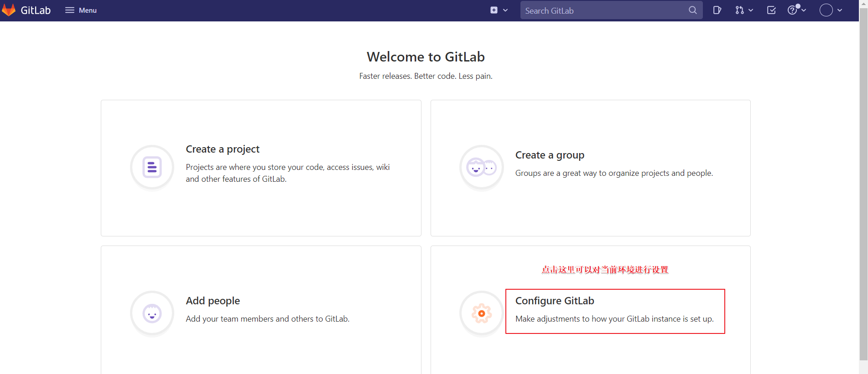The height and width of the screenshot is (374, 868).
Task: Click the Configure GitLab heading
Action: coord(555,301)
